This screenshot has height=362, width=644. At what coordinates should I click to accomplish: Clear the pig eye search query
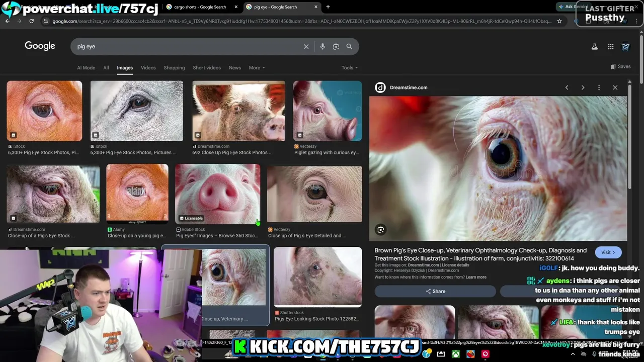pyautogui.click(x=306, y=46)
